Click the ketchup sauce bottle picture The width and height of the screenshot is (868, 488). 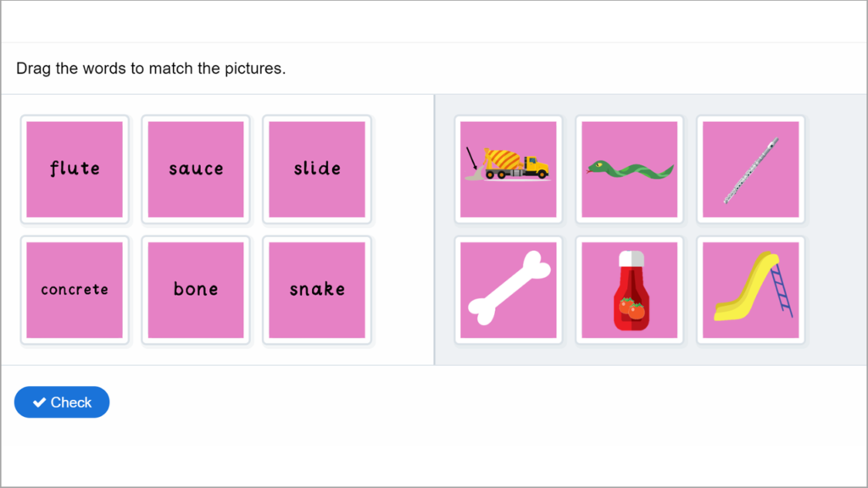(x=629, y=289)
